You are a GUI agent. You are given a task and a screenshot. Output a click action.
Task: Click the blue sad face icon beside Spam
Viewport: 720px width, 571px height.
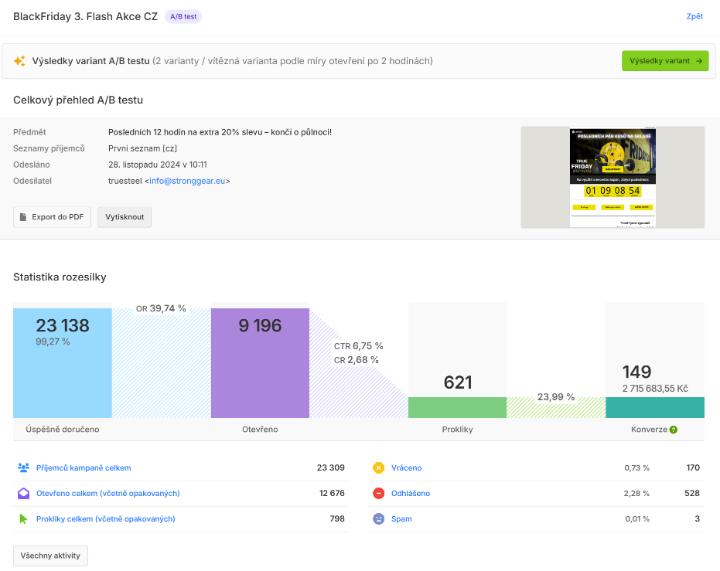(378, 519)
